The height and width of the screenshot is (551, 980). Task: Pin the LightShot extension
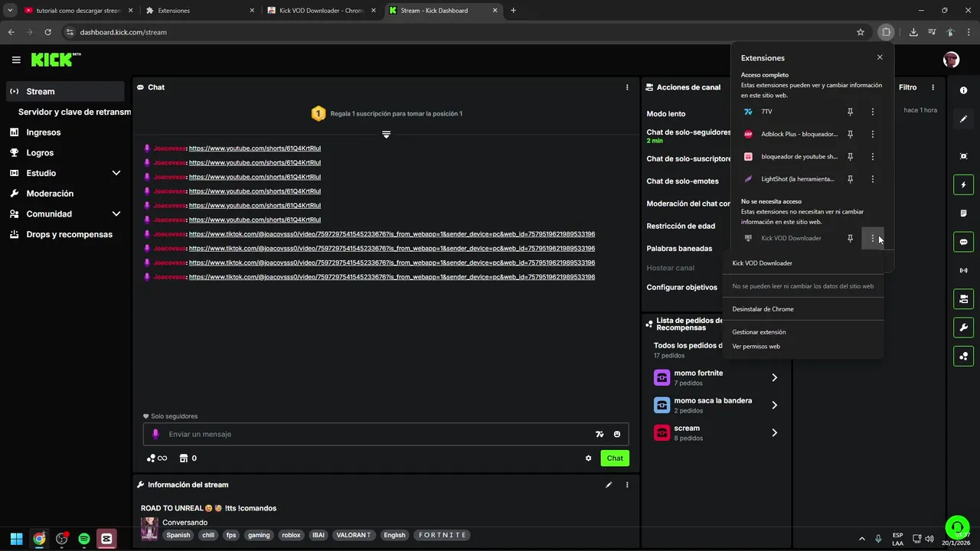click(850, 179)
